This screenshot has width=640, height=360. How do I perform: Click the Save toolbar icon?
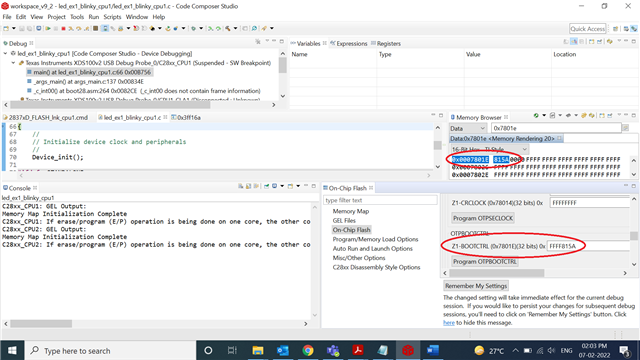22,29
